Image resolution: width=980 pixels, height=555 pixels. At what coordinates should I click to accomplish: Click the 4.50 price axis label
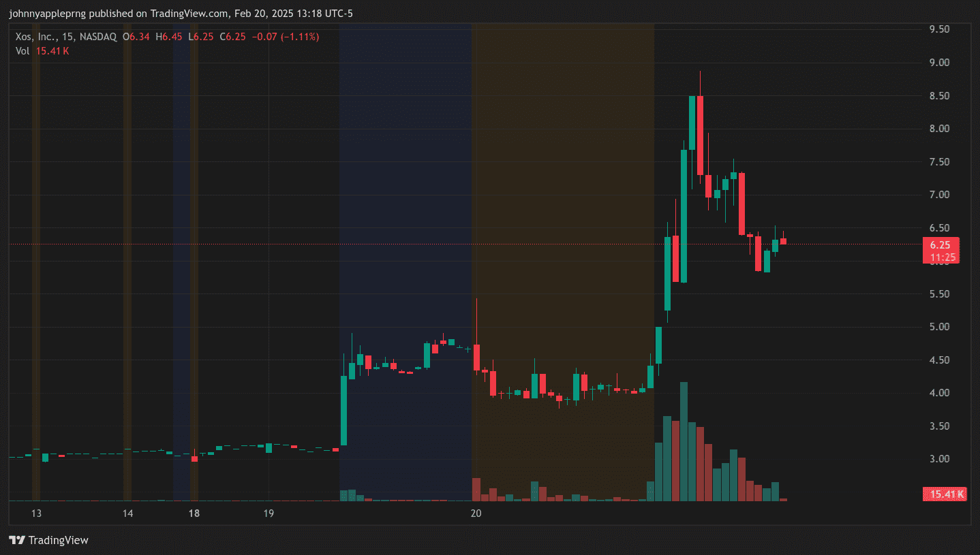click(x=940, y=360)
